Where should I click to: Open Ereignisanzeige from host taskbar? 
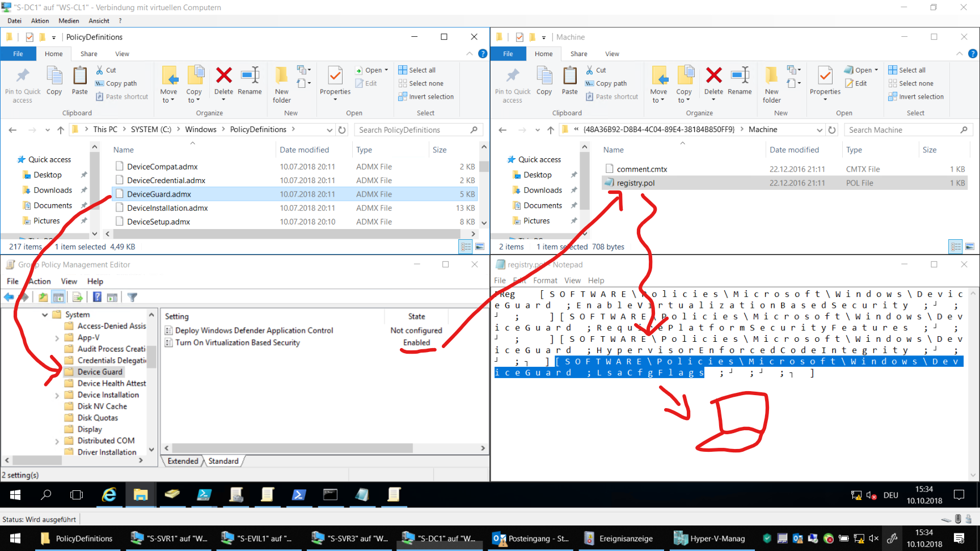pos(618,539)
